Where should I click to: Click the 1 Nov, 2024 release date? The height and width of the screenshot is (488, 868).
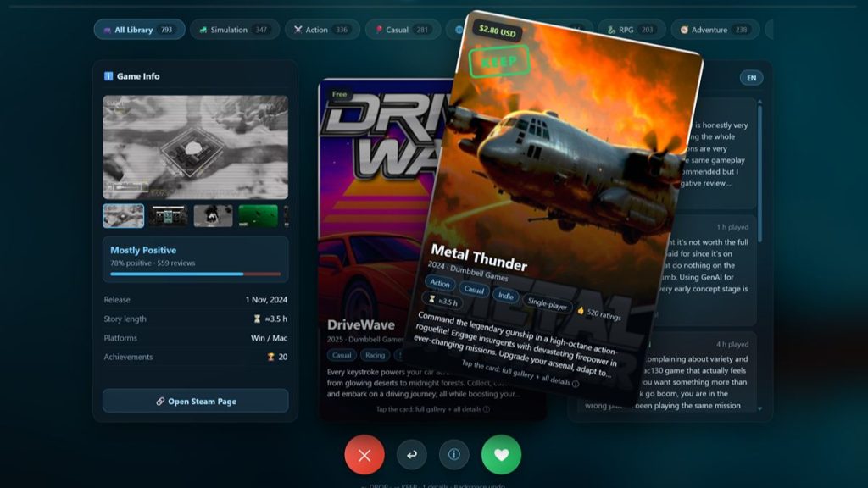(266, 299)
